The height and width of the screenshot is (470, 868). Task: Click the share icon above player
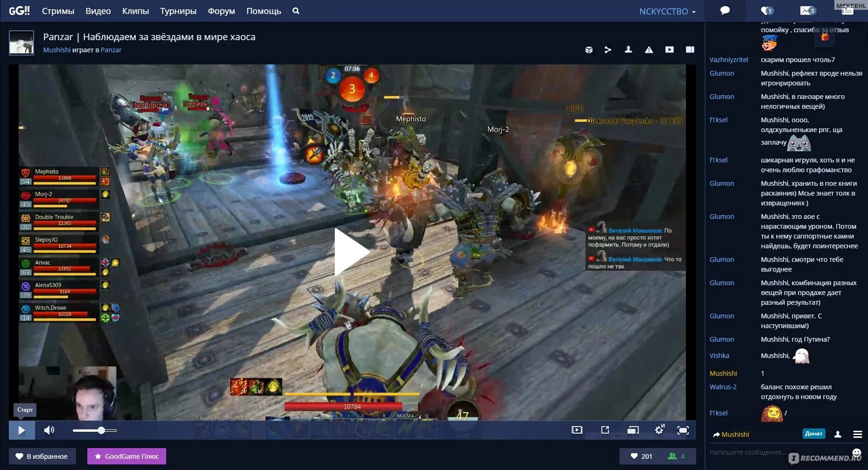coord(607,49)
